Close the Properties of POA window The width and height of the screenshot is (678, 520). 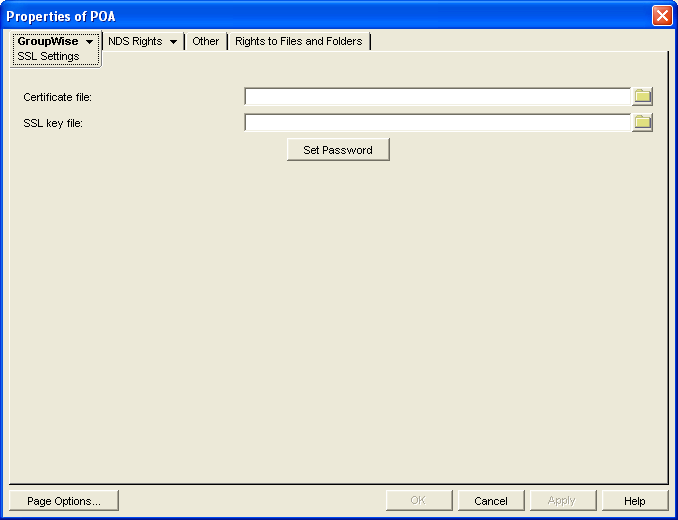tap(662, 16)
